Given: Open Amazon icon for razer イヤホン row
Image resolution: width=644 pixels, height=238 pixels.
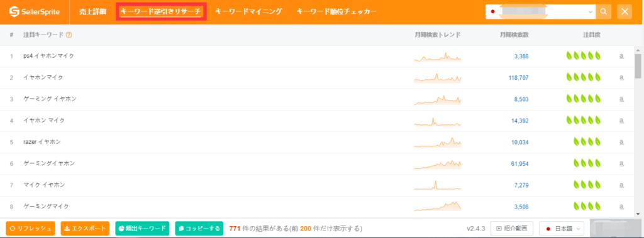Looking at the screenshot, I should tap(621, 143).
